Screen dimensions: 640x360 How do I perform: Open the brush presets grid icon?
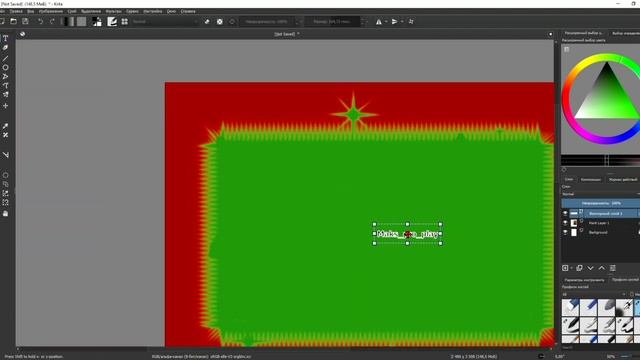coord(124,21)
